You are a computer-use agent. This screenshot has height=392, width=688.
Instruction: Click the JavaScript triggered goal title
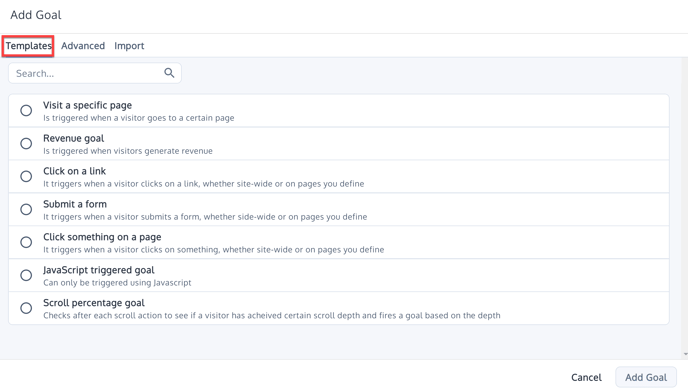tap(99, 270)
